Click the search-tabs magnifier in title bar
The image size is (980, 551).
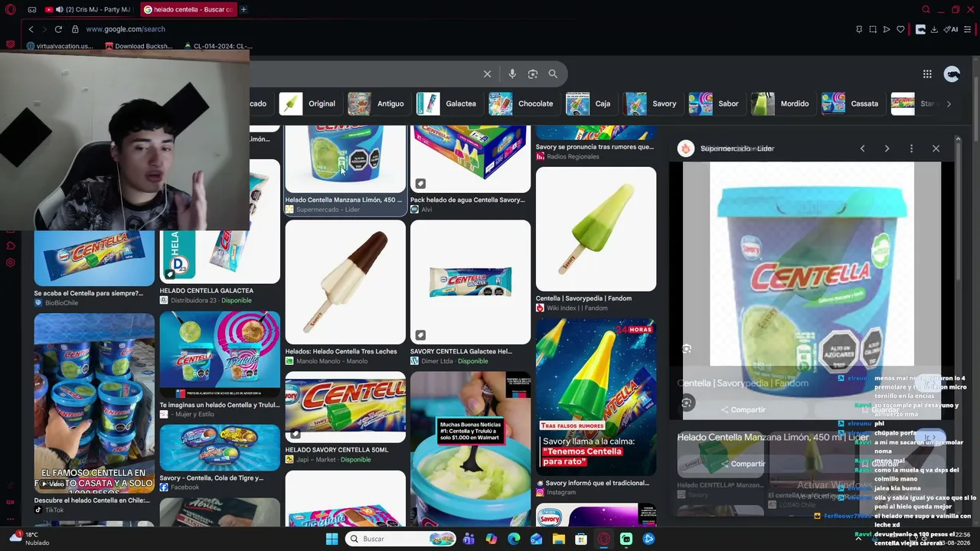tap(926, 10)
